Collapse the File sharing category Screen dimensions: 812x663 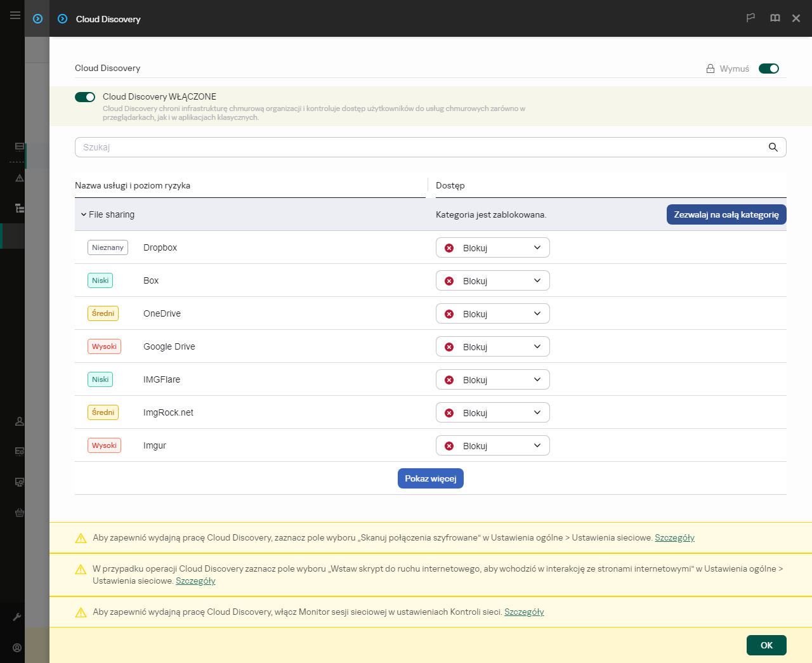click(83, 214)
